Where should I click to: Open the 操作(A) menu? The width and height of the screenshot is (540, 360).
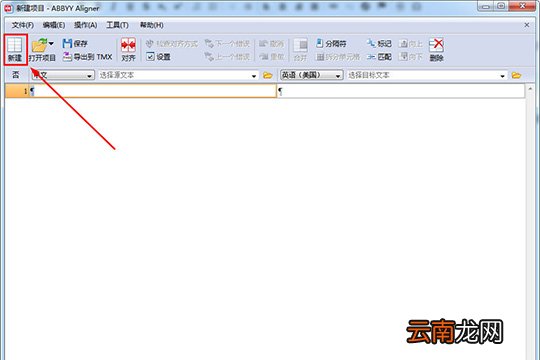[85, 25]
